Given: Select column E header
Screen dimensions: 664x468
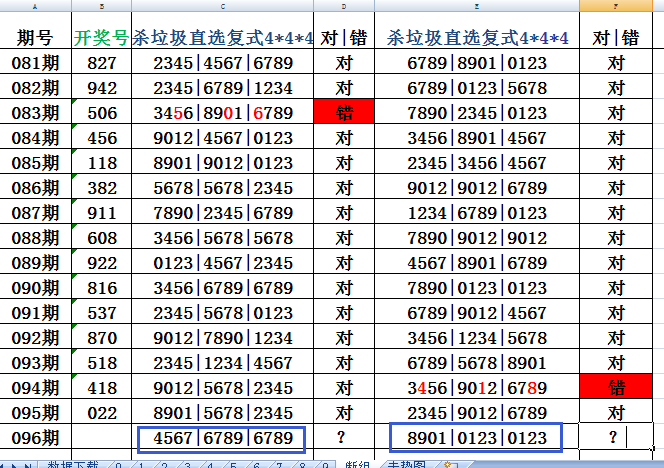Looking at the screenshot, I should pyautogui.click(x=477, y=6).
